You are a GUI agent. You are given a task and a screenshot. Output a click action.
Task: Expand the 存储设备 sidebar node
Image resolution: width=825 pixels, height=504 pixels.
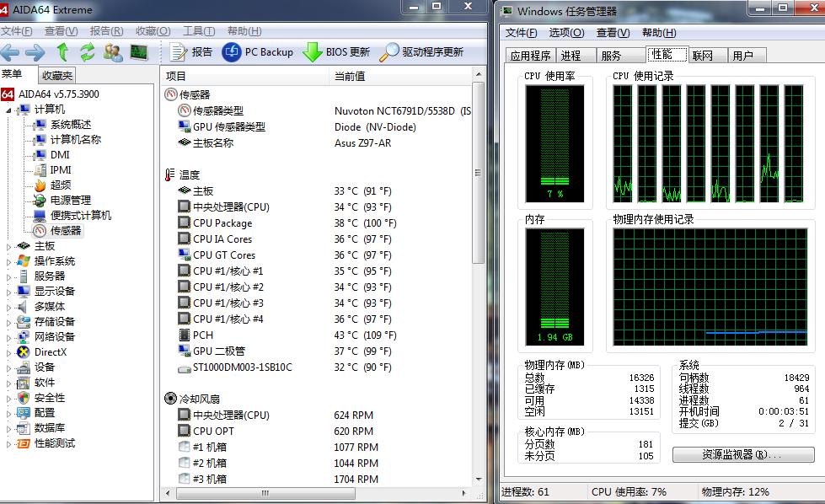click(7, 322)
